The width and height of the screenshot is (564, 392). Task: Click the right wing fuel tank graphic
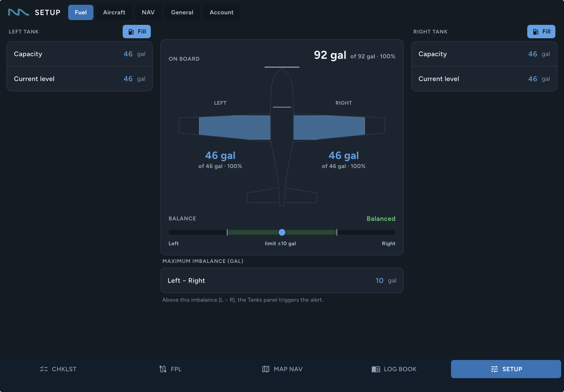(x=329, y=127)
